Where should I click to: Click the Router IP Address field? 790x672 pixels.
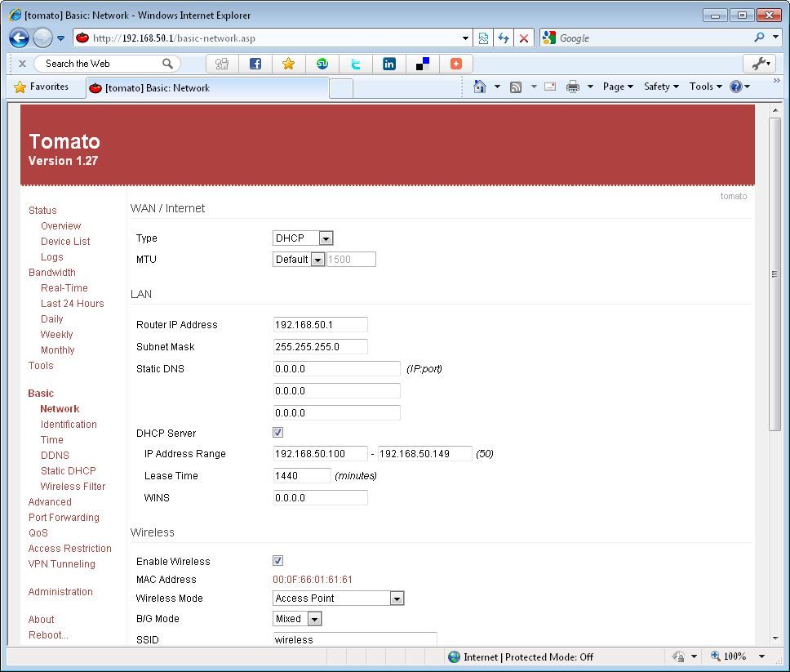coord(320,325)
